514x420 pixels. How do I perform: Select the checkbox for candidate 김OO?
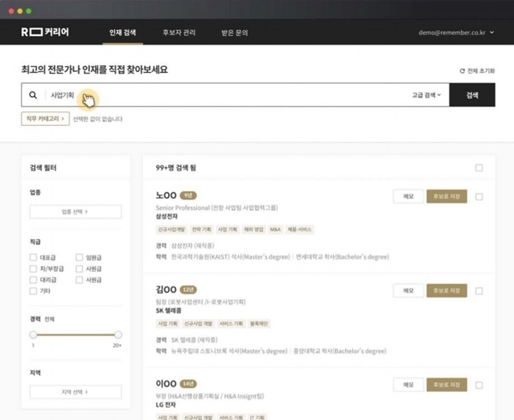click(479, 291)
